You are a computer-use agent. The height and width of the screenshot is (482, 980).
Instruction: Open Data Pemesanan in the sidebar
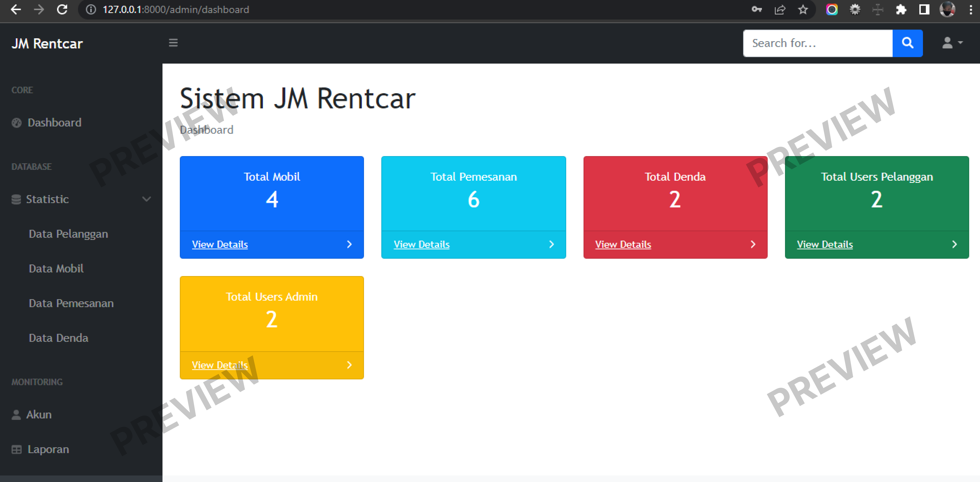(71, 303)
